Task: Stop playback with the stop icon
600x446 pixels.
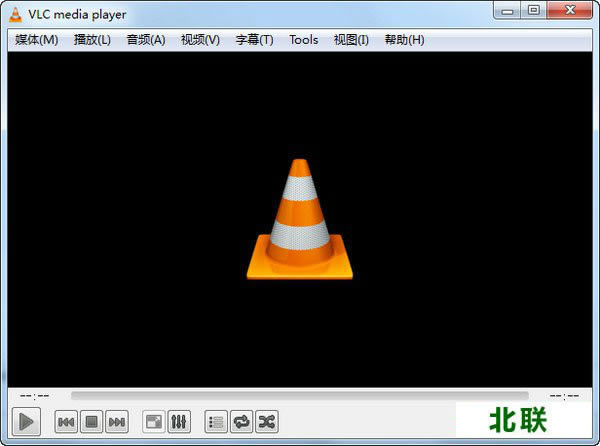Action: (x=91, y=422)
